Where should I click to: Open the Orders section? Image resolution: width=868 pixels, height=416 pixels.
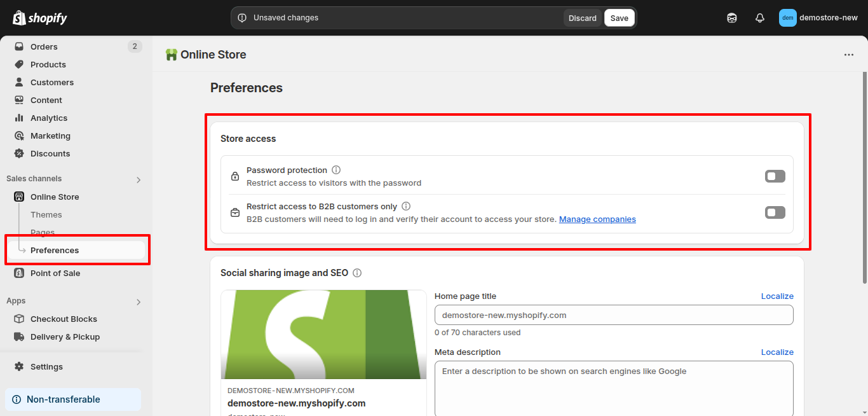click(x=44, y=46)
